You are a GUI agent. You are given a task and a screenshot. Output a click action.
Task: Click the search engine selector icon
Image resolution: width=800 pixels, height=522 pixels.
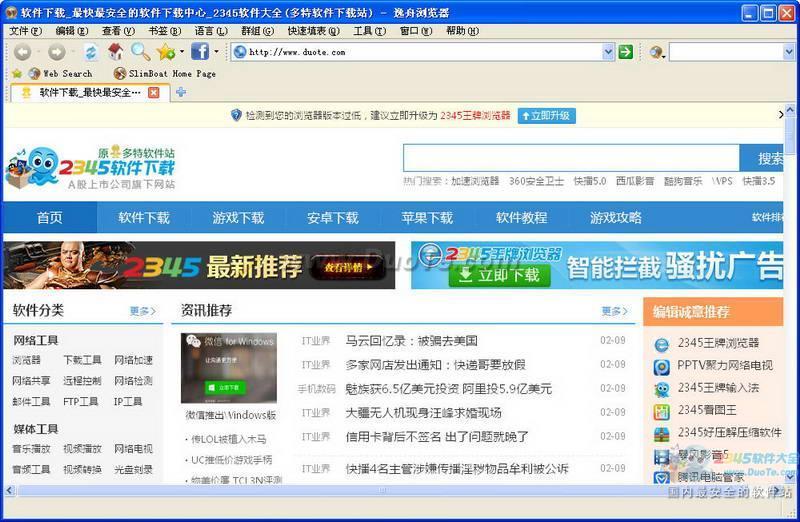pos(656,52)
